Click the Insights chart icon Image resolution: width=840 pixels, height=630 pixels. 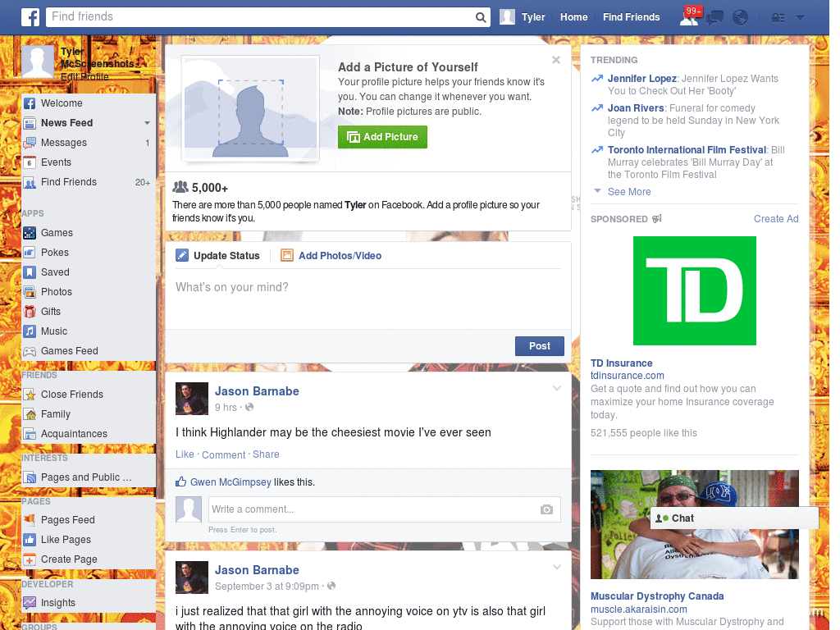30,603
